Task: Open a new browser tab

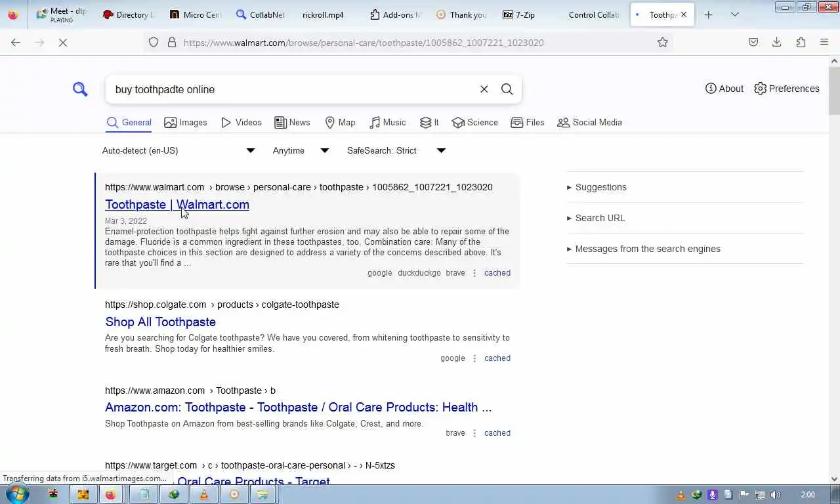Action: [708, 14]
